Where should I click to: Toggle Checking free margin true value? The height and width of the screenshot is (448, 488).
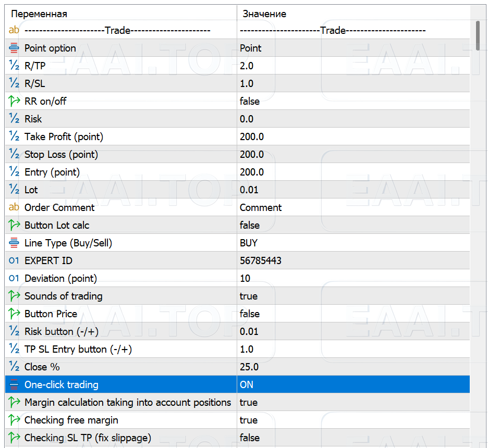249,420
